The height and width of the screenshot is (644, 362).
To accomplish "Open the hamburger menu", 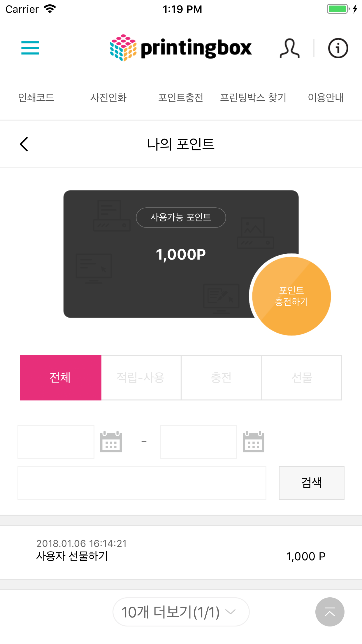I will click(30, 48).
